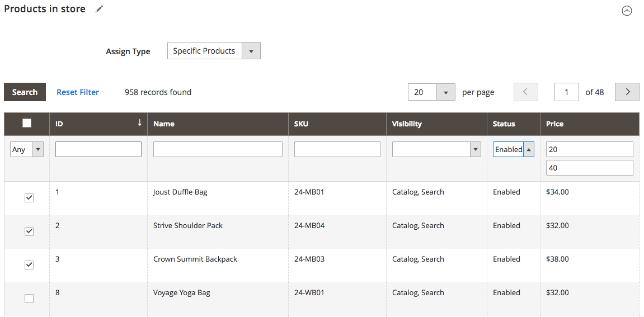Click SKU 24-WB01
Viewport: 644px width, 317px height.
pos(309,293)
